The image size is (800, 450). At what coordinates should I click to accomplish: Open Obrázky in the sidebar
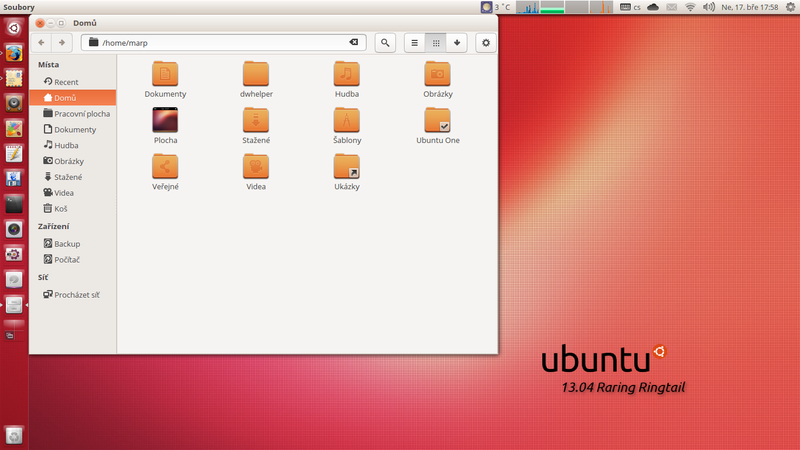tap(72, 161)
